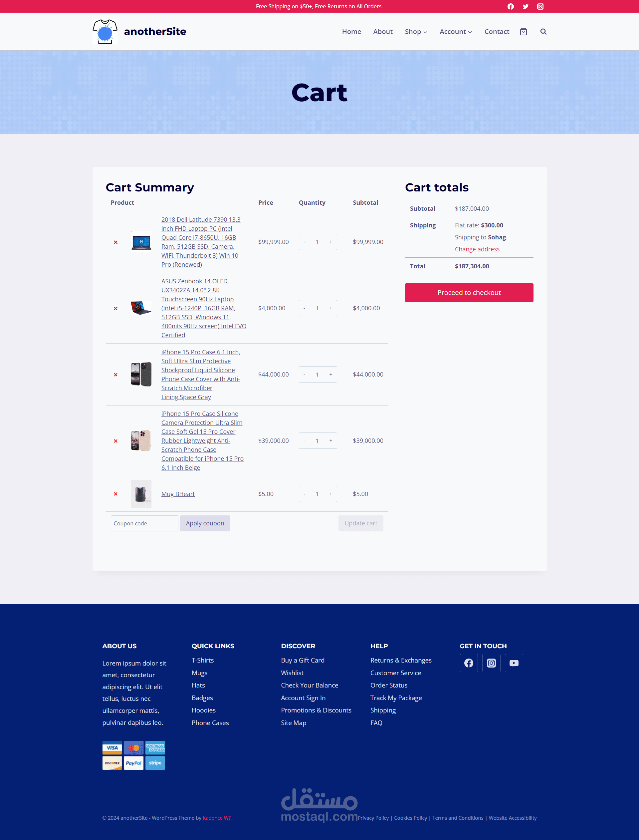Click the ASUS Zenbook product thumbnail
Screen dimensions: 639x840
[x=141, y=308]
